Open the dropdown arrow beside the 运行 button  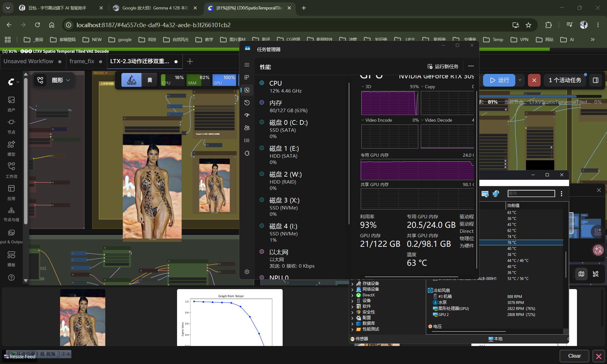(x=520, y=80)
